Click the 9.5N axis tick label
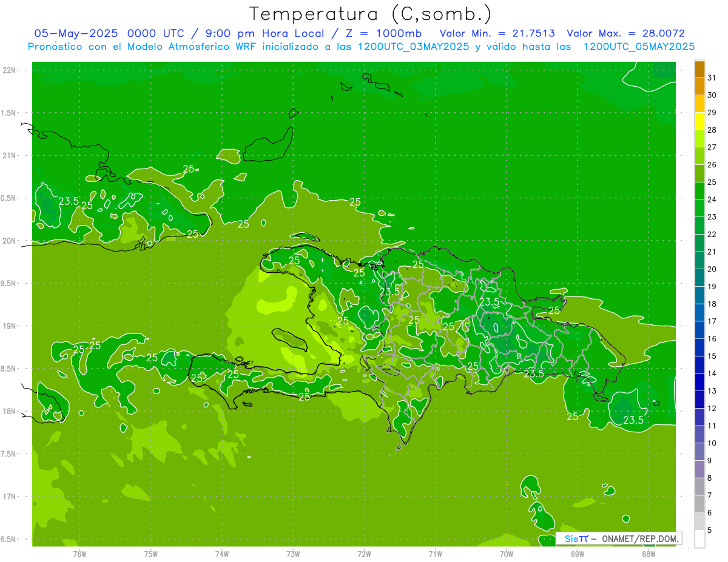 [8, 283]
